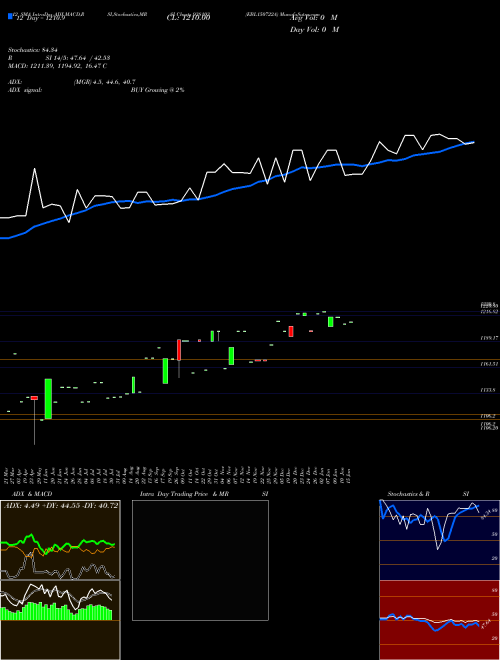500x660 pixels.
Task: Open the ADX indicator chart thumbnail
Action: (60, 540)
